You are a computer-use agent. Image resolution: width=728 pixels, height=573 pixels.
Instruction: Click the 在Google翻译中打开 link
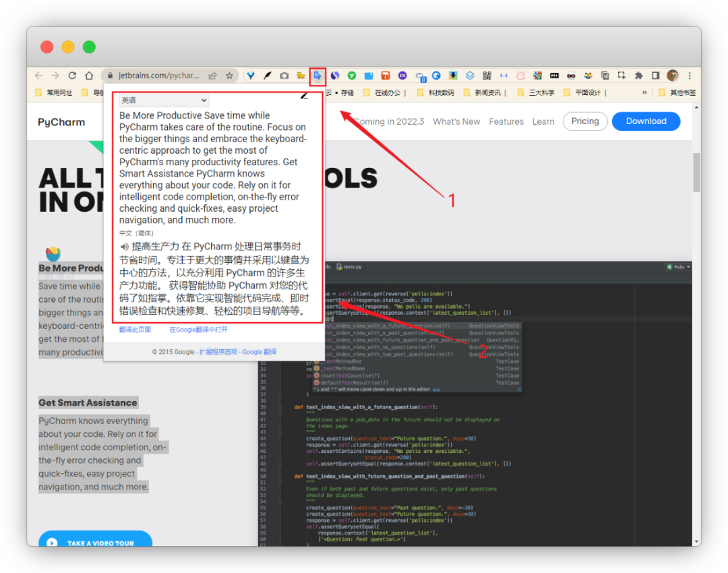pos(198,330)
